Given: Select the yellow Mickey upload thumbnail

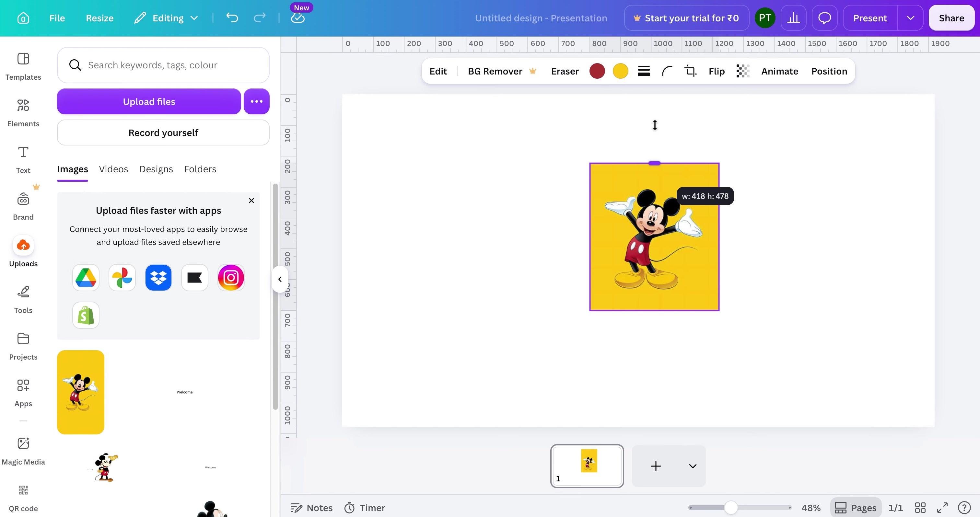Looking at the screenshot, I should [x=81, y=392].
